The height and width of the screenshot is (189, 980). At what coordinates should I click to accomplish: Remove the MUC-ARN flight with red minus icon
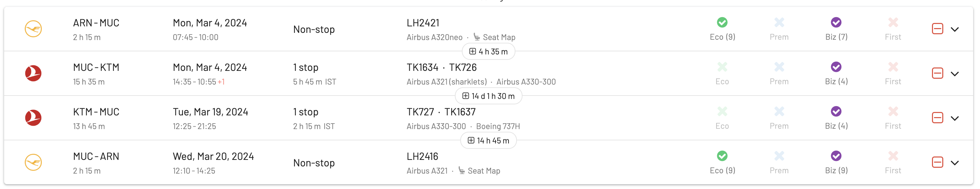click(x=937, y=162)
